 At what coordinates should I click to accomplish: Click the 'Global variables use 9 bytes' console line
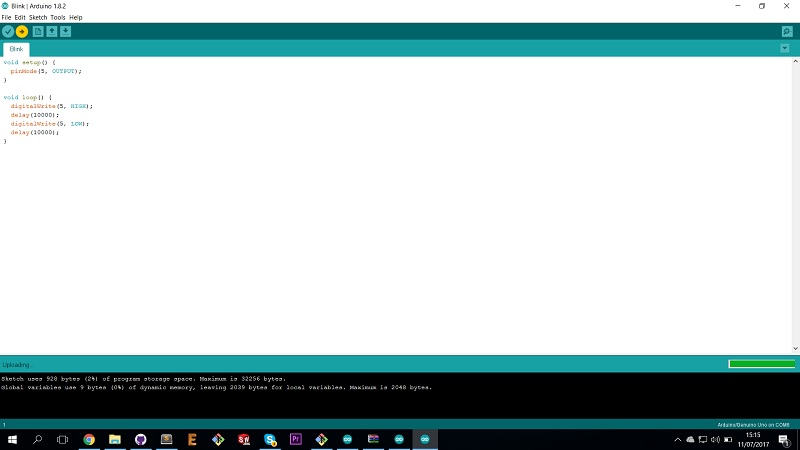click(x=216, y=387)
